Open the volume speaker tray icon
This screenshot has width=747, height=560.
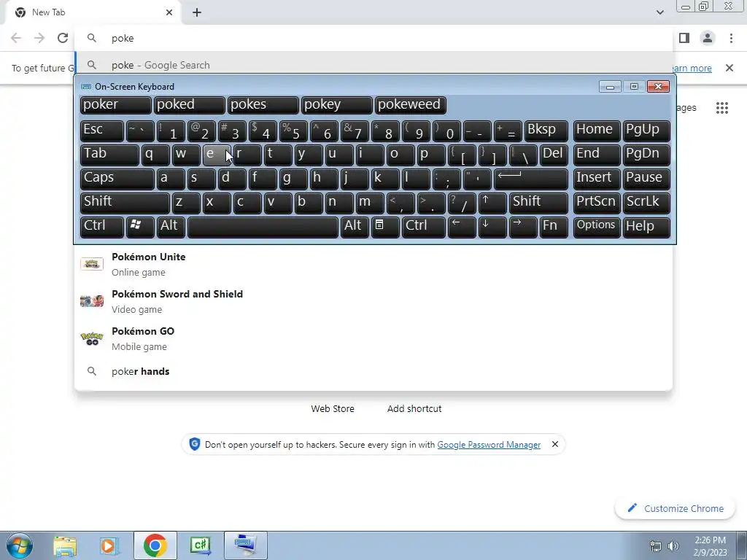point(673,546)
